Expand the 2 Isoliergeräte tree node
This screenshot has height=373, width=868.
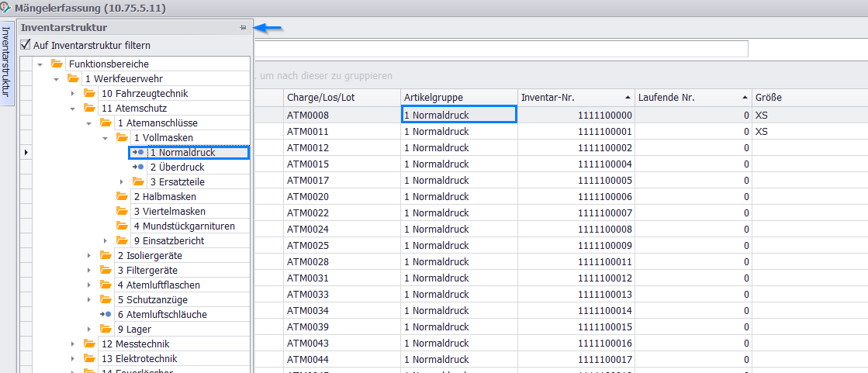(88, 256)
